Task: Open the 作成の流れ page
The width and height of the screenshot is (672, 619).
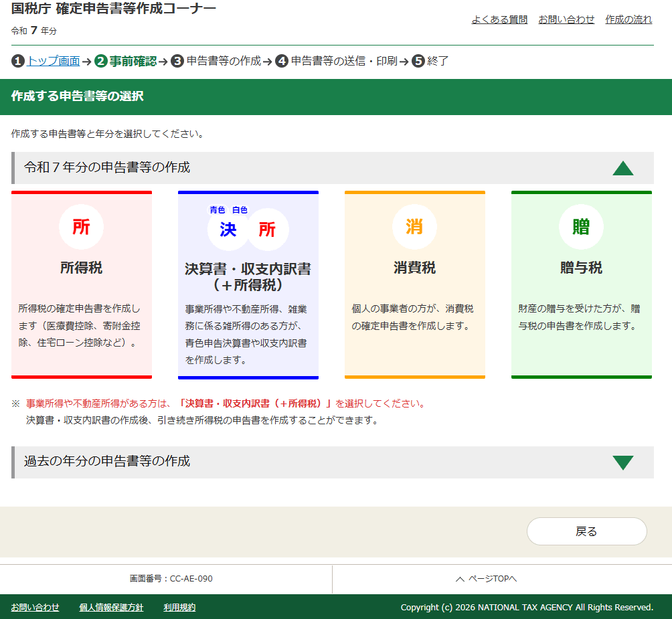Action: 628,20
